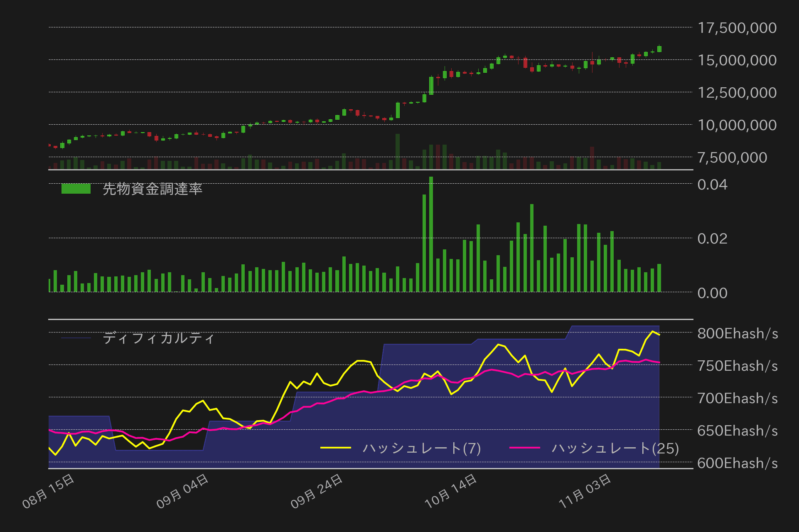Viewport: 799px width, 532px height.
Task: Click the 0.04 funding rate axis label
Action: tap(712, 185)
